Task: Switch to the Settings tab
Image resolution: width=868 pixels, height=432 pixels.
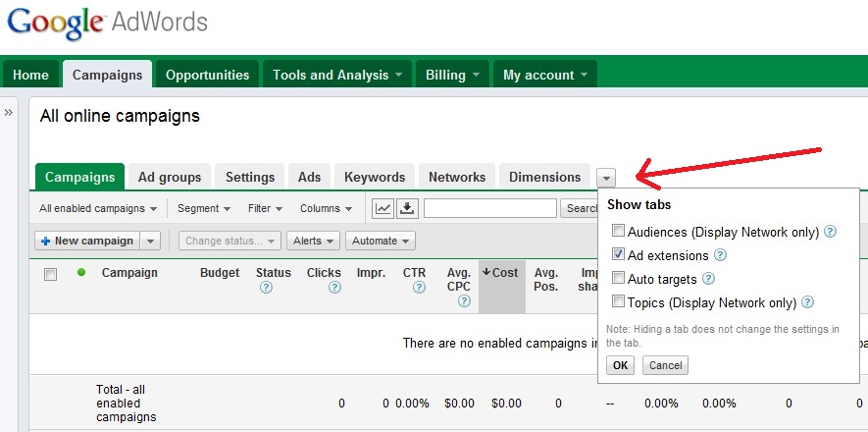Action: tap(250, 178)
